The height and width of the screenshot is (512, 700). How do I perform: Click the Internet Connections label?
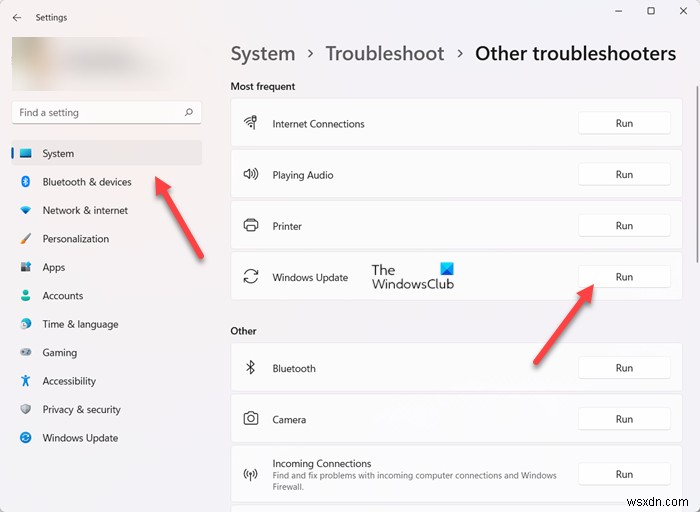click(318, 124)
